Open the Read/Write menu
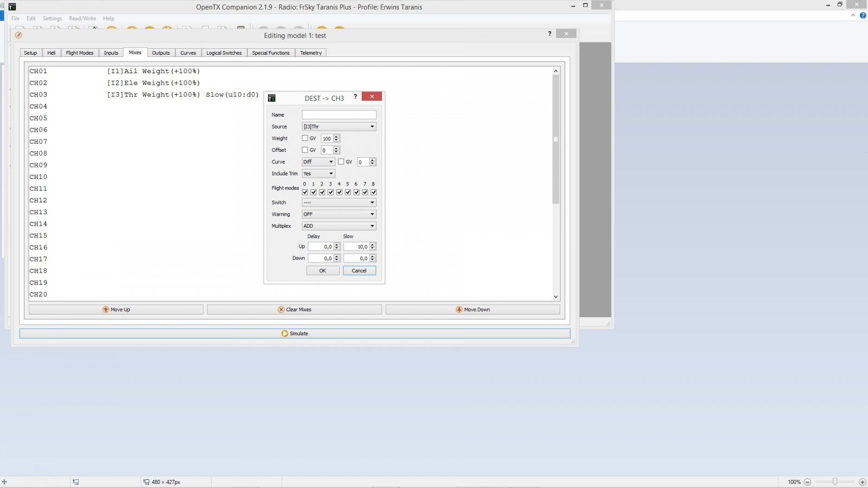The width and height of the screenshot is (868, 488). (82, 18)
